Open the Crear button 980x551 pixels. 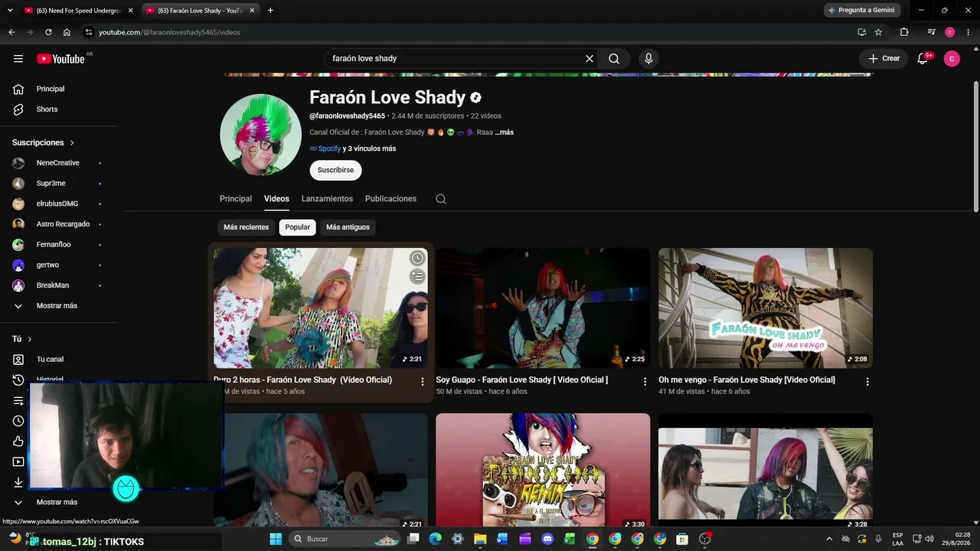[884, 59]
